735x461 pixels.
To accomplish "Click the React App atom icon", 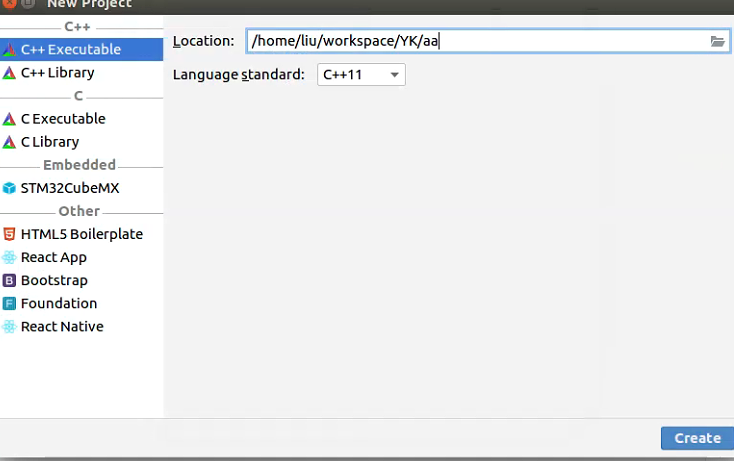I will coord(9,257).
